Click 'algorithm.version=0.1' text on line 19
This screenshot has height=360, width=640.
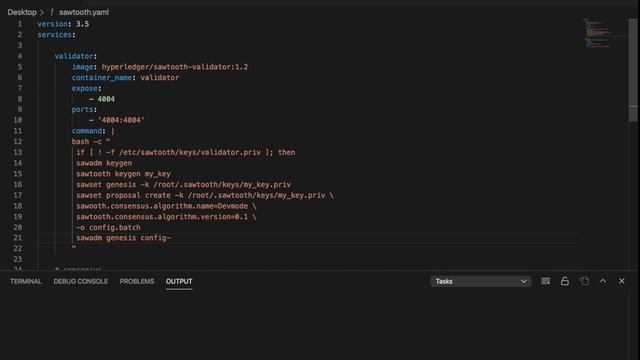click(x=200, y=217)
